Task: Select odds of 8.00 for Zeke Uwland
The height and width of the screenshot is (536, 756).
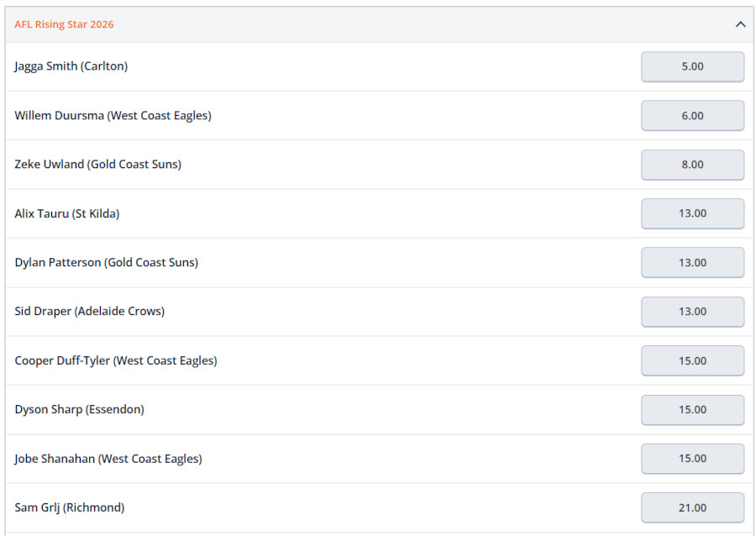Action: (692, 165)
